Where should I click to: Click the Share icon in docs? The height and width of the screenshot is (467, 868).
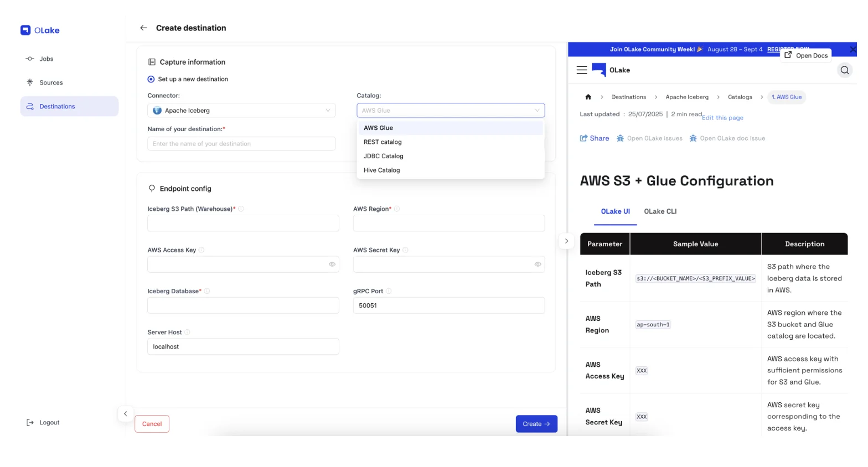click(583, 138)
